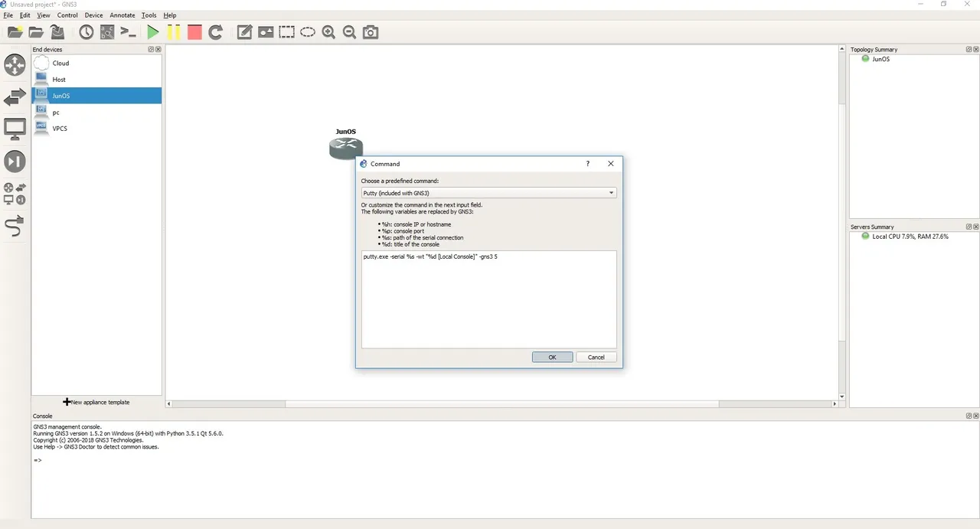The image size is (980, 529).
Task: Click Cancel in Command dialog
Action: pos(596,357)
